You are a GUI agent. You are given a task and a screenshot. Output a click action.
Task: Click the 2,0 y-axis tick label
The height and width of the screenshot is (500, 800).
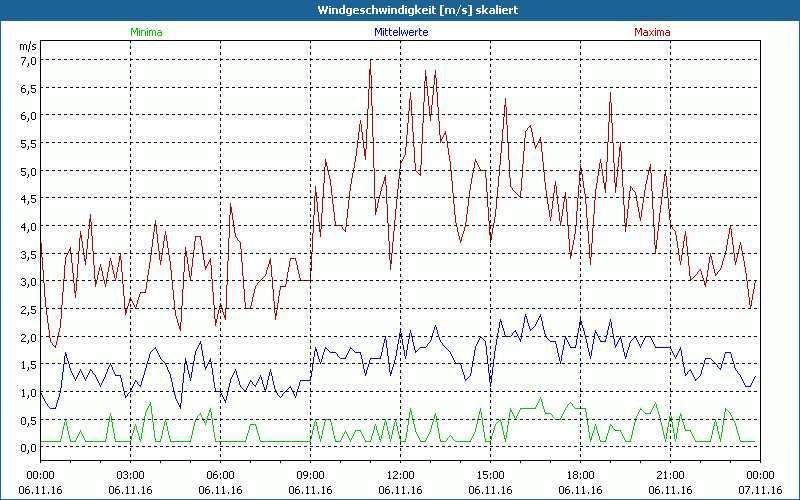point(27,337)
